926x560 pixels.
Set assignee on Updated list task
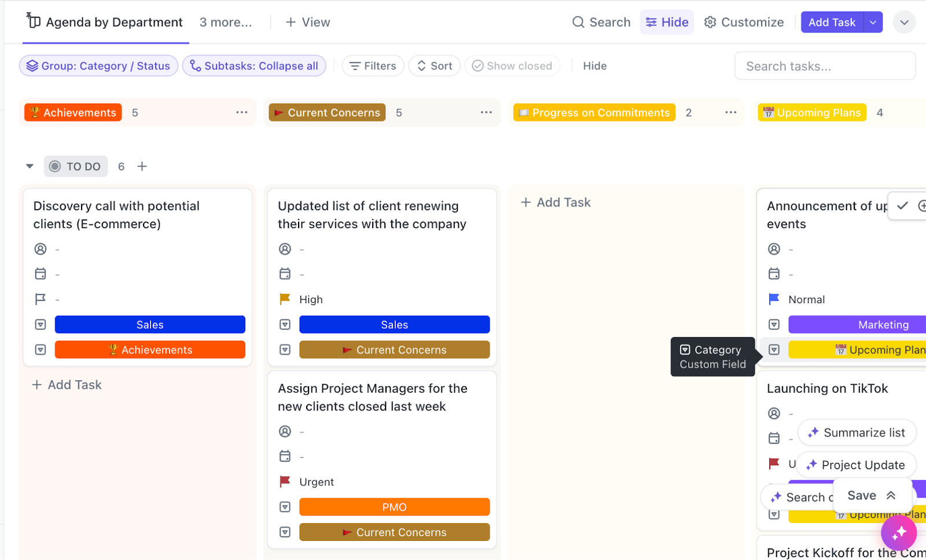(285, 249)
